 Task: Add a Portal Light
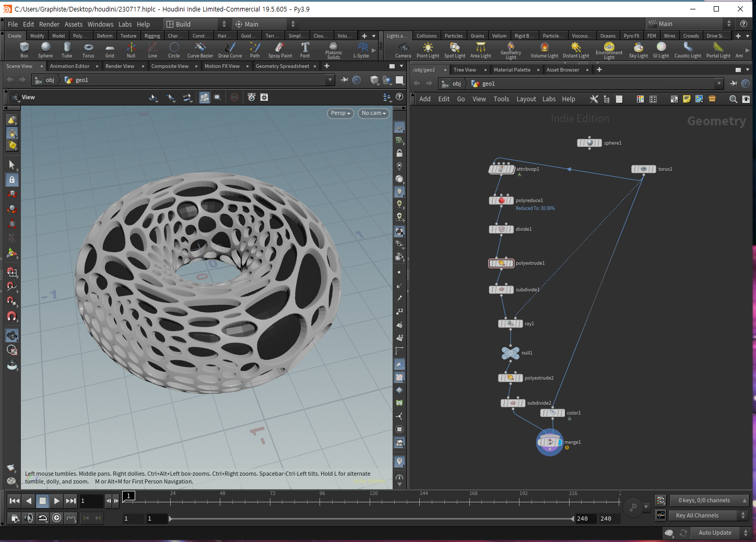(x=718, y=50)
